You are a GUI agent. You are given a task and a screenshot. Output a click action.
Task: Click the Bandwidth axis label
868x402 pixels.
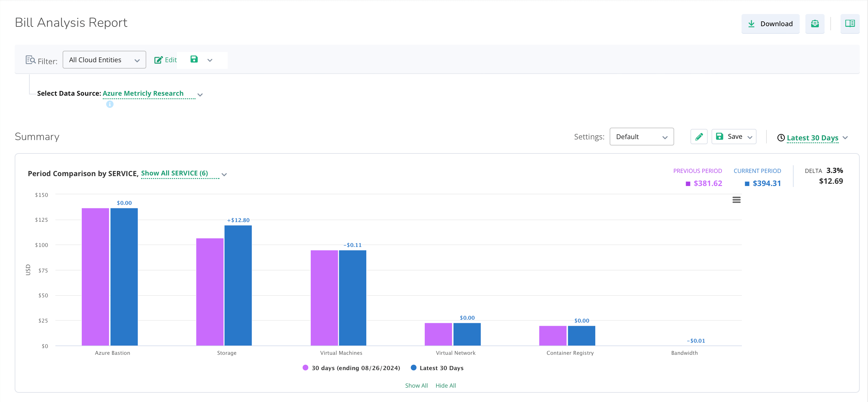pos(684,353)
